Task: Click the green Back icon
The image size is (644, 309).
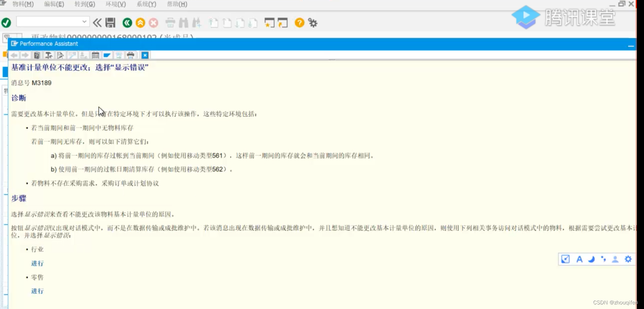Action: click(x=127, y=23)
